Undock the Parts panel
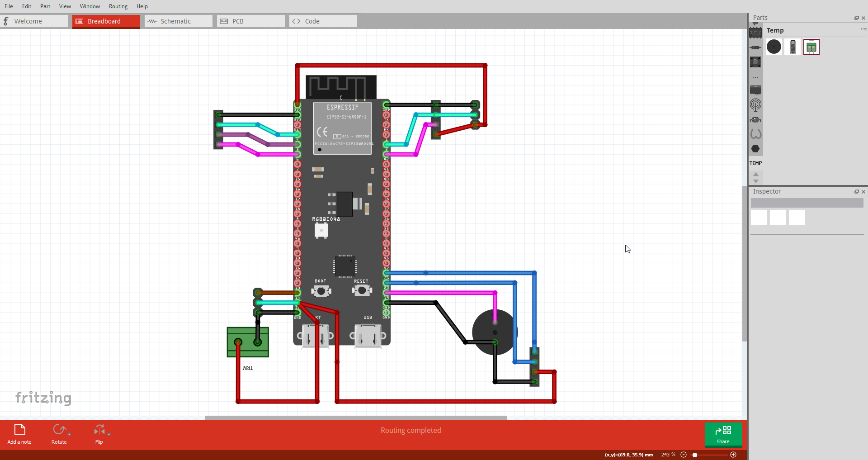Image resolution: width=868 pixels, height=460 pixels. (856, 18)
